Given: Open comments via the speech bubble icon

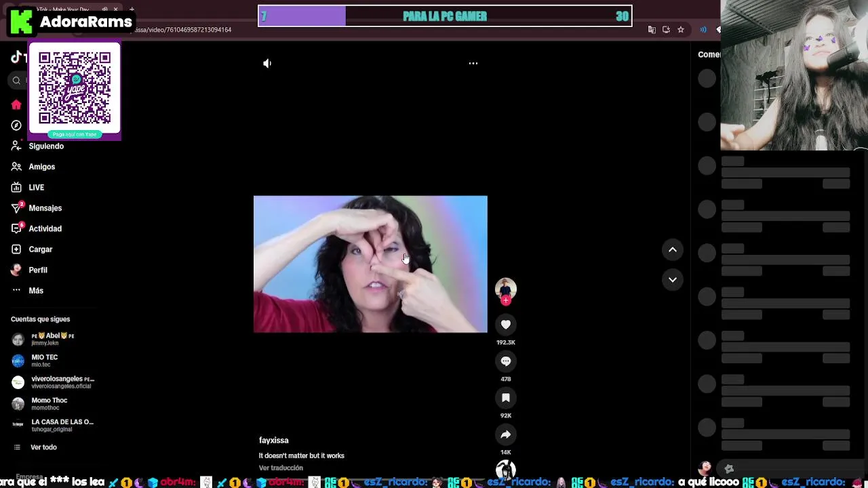Looking at the screenshot, I should [x=506, y=361].
